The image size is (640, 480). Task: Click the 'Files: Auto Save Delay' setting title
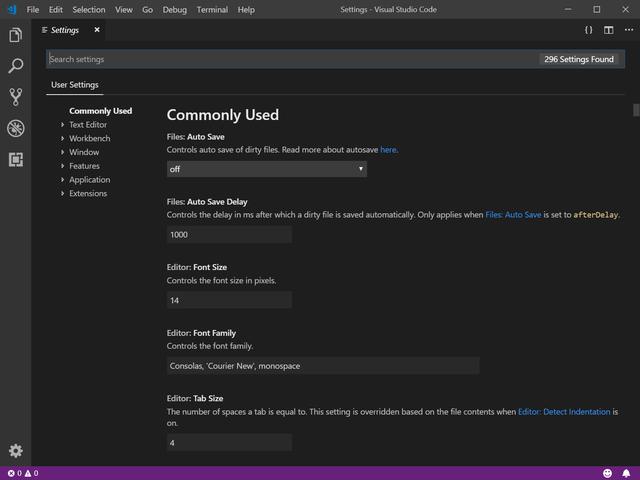tap(207, 202)
